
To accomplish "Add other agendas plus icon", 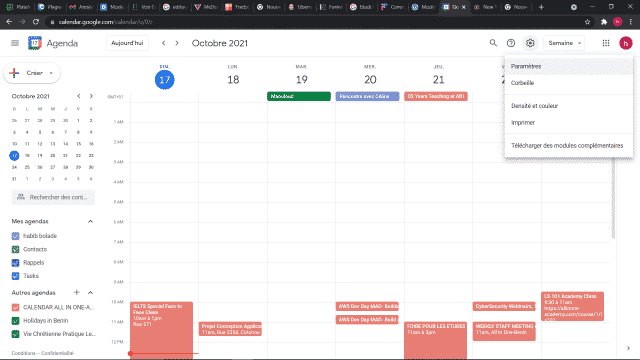I will pyautogui.click(x=76, y=292).
